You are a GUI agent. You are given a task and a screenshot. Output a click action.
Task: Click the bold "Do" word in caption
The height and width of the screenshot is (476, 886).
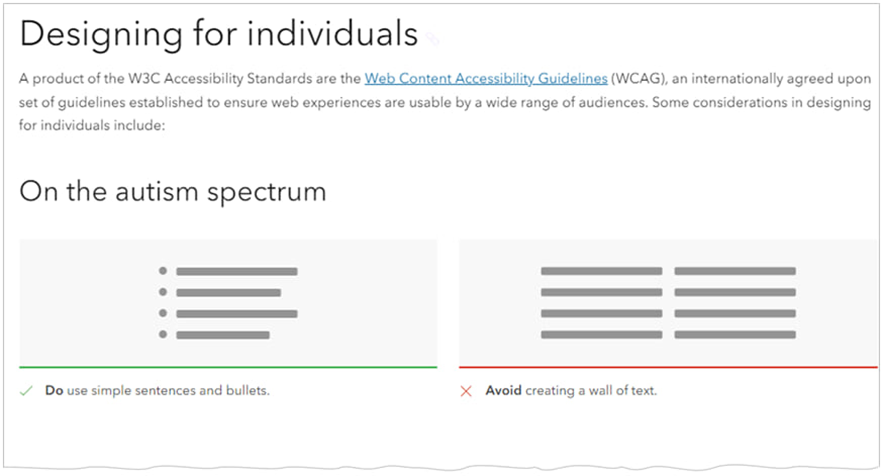pyautogui.click(x=54, y=391)
